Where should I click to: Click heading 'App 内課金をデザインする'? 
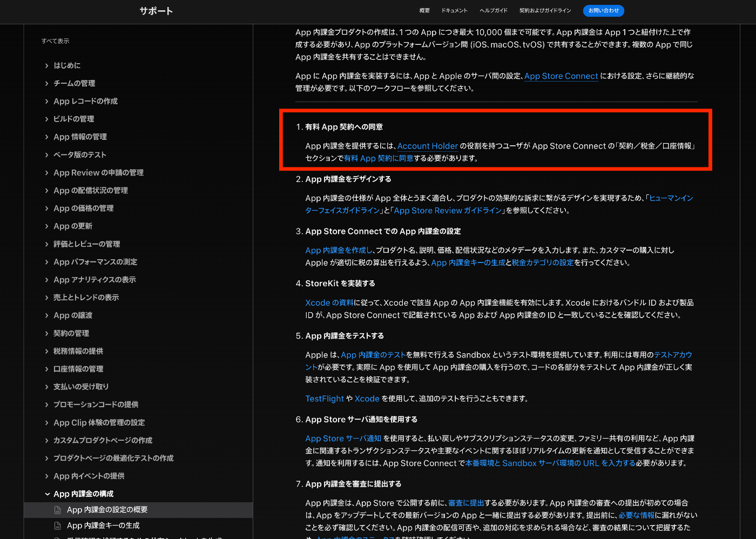(x=348, y=179)
